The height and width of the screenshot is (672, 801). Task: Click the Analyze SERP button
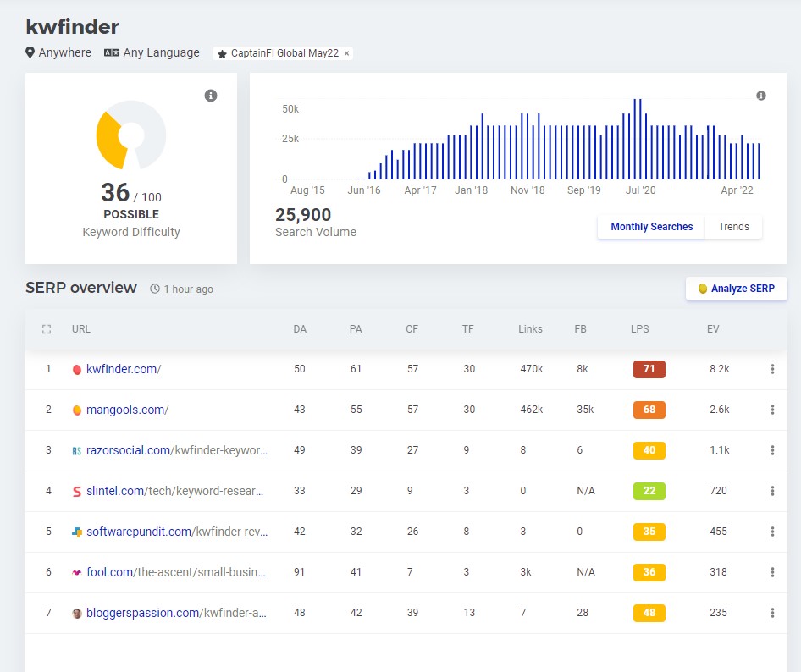pos(736,289)
